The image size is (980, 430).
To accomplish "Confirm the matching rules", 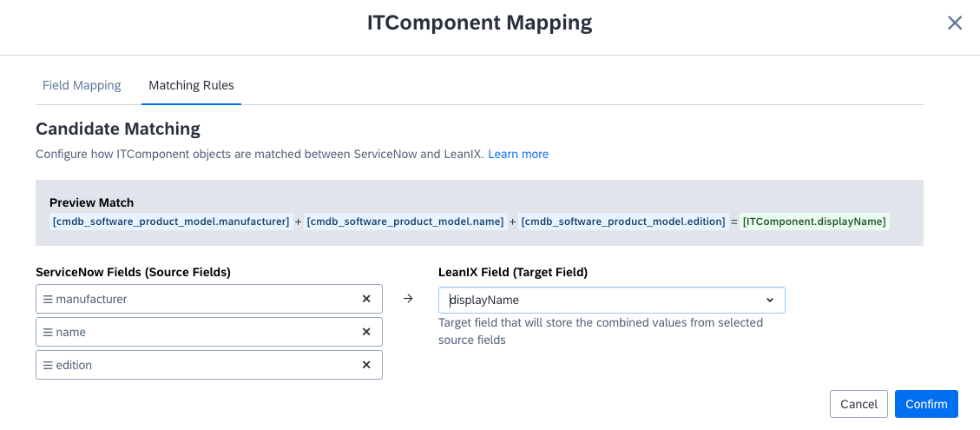I will pyautogui.click(x=926, y=404).
